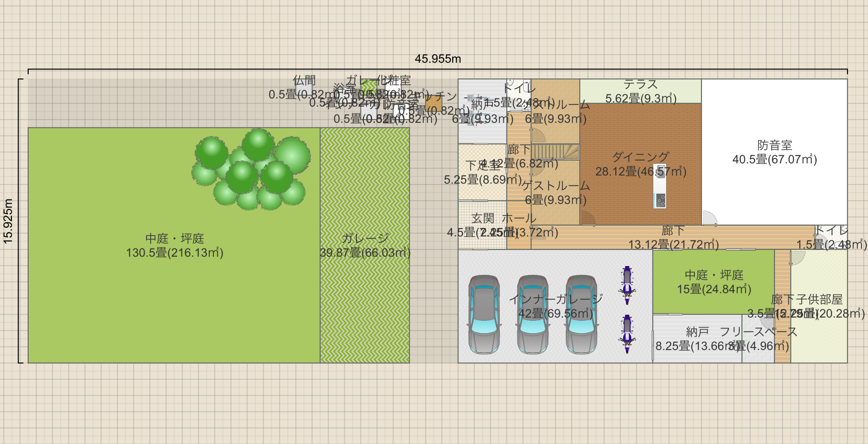
Task: Select the ダイニング 28.12畳 label
Action: point(640,164)
